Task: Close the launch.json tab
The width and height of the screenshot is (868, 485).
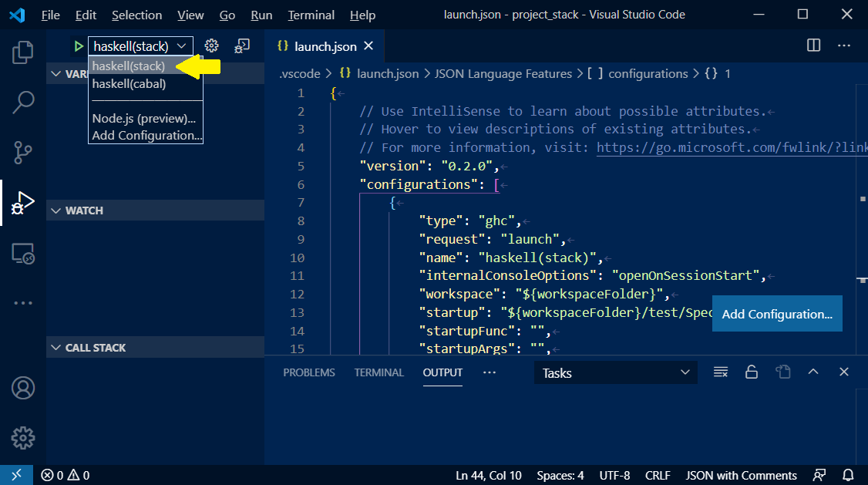Action: pyautogui.click(x=368, y=46)
